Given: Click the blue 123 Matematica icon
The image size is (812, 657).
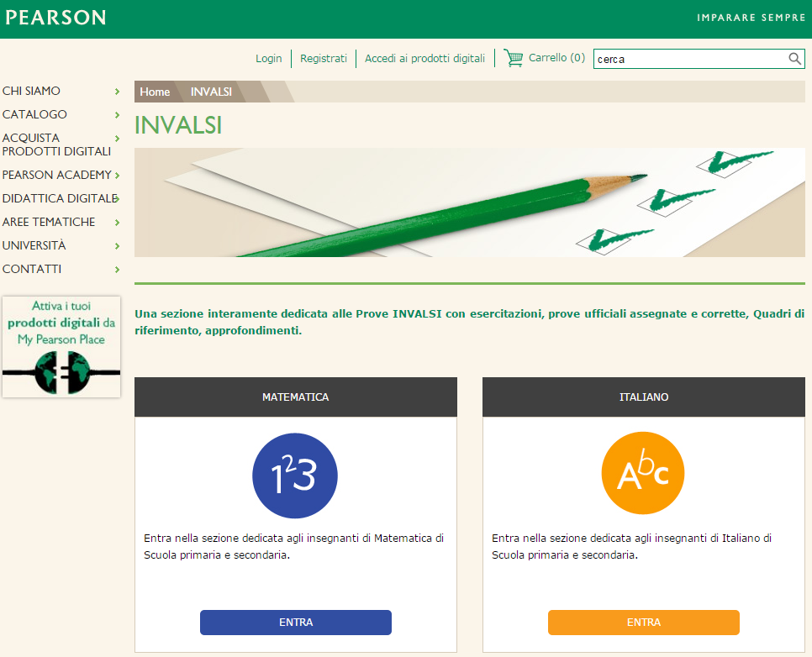Looking at the screenshot, I should [x=295, y=476].
